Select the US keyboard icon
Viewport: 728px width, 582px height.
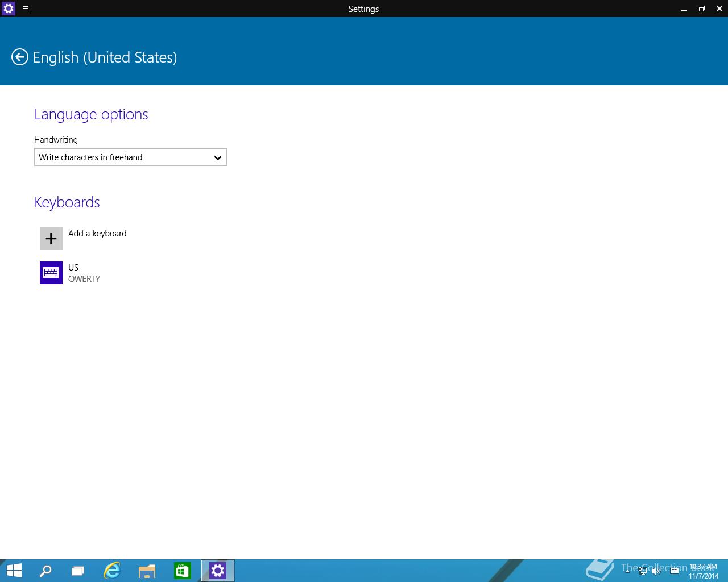click(x=51, y=273)
